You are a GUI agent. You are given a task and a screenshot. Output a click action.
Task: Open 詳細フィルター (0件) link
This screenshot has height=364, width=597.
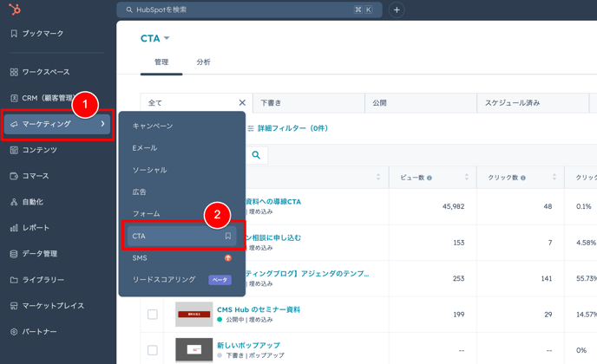pyautogui.click(x=287, y=128)
